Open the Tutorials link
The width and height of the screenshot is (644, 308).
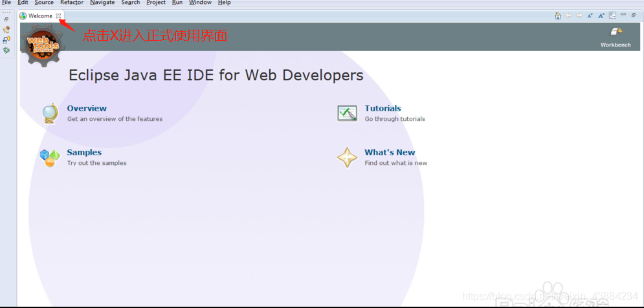point(383,109)
